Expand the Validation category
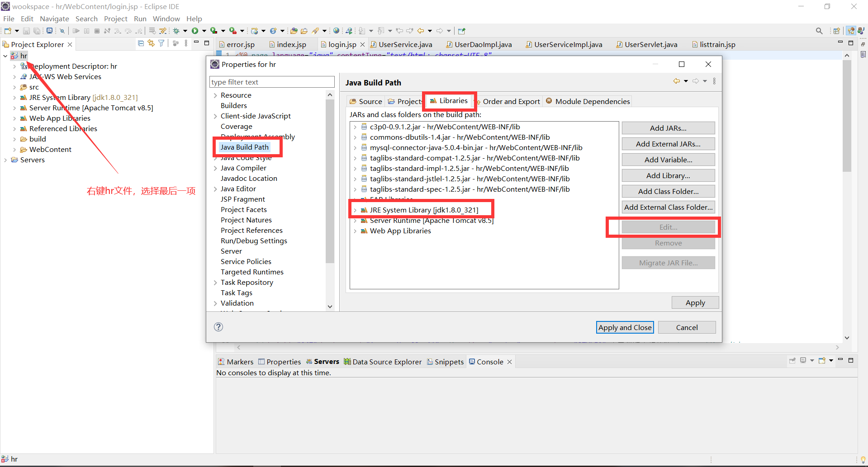Screen dimensions: 868x467 pos(215,303)
